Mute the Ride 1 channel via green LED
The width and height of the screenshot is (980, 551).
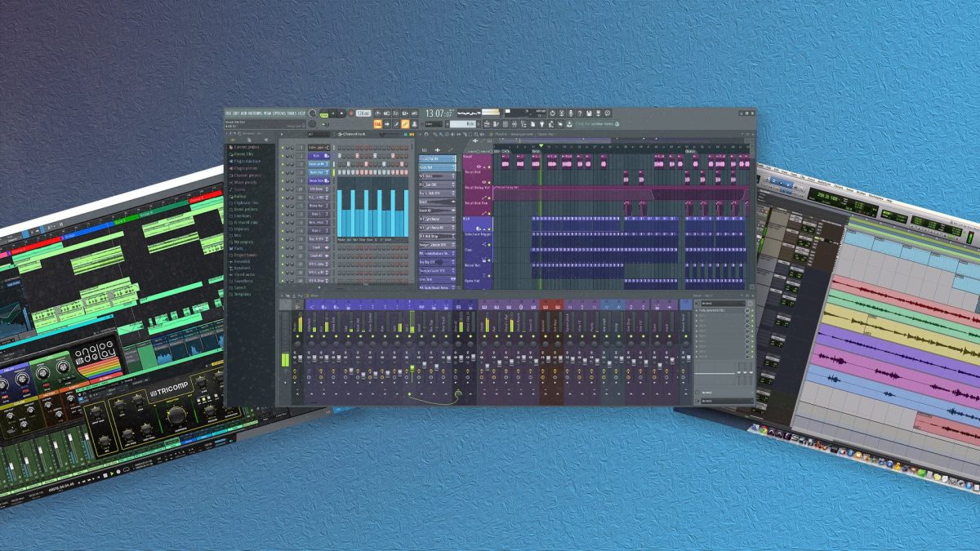pyautogui.click(x=283, y=214)
